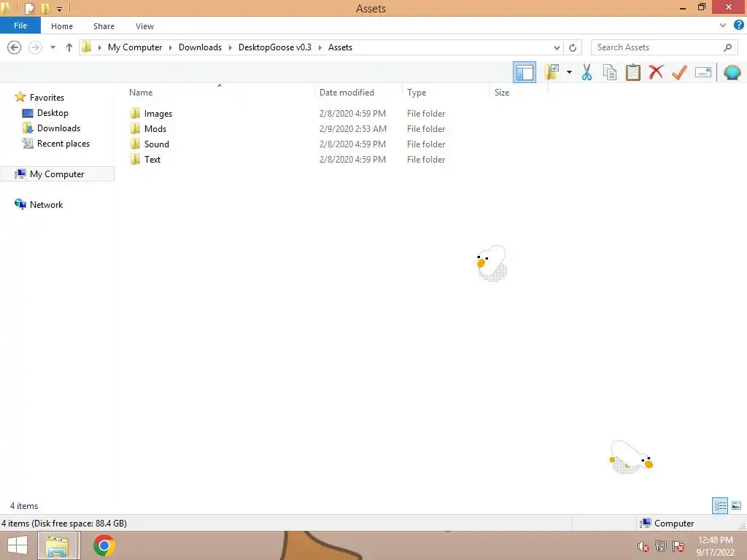The width and height of the screenshot is (747, 560).
Task: Open the dropdown arrow beside folder options
Action: (x=569, y=72)
